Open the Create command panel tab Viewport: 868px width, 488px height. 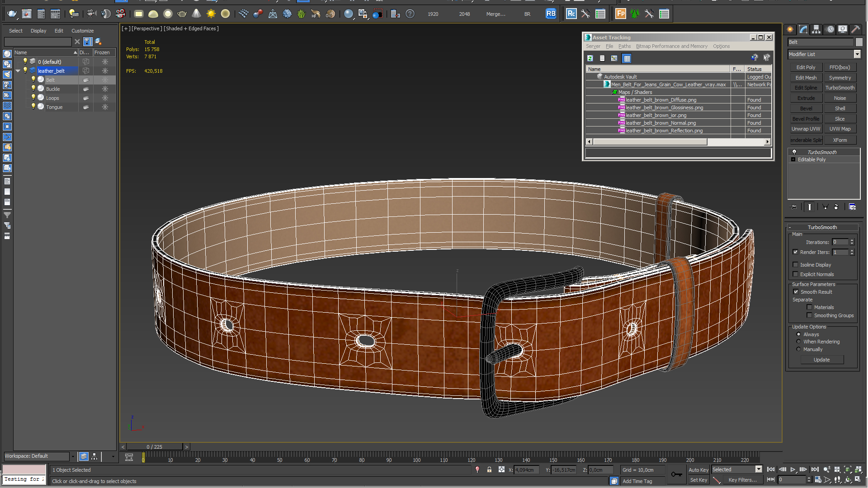tap(790, 29)
